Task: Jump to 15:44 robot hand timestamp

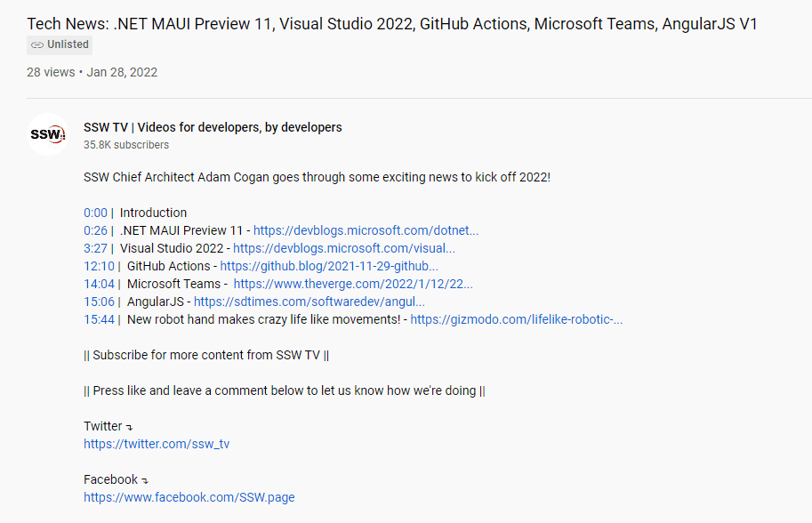Action: point(99,319)
